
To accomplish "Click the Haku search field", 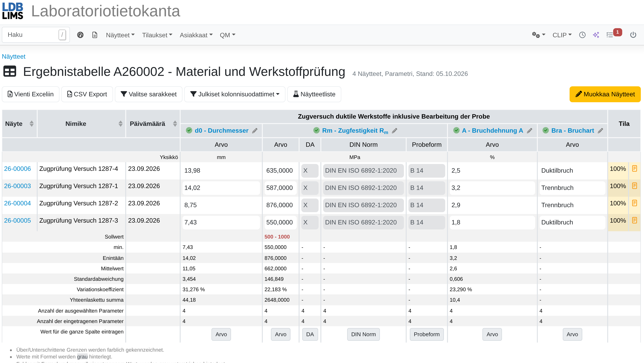I will click(36, 35).
